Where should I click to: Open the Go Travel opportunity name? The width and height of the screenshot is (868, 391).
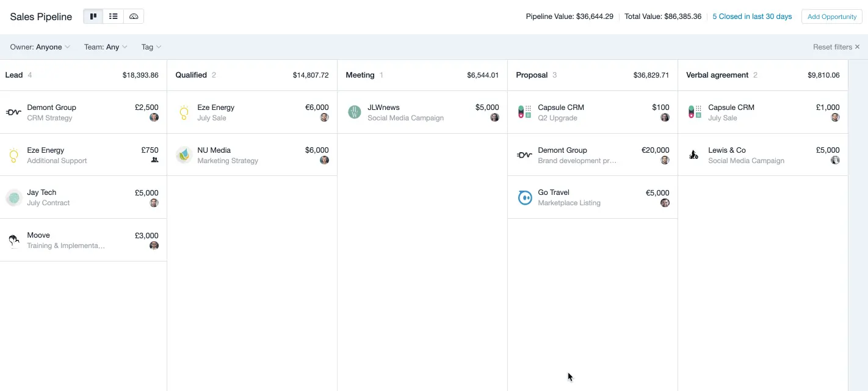click(554, 192)
